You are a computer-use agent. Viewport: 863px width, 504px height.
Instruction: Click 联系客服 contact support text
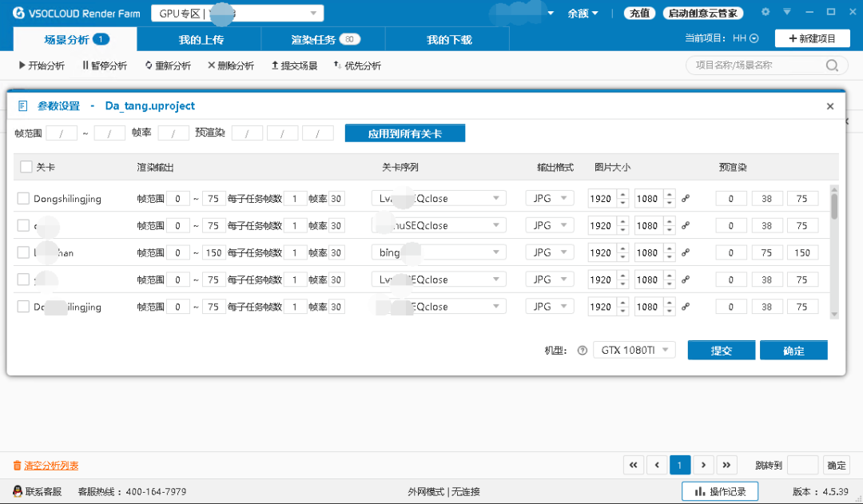tap(43, 491)
